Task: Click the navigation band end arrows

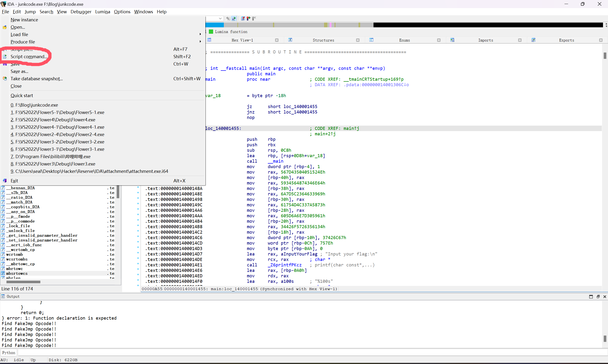Action: [x=606, y=25]
